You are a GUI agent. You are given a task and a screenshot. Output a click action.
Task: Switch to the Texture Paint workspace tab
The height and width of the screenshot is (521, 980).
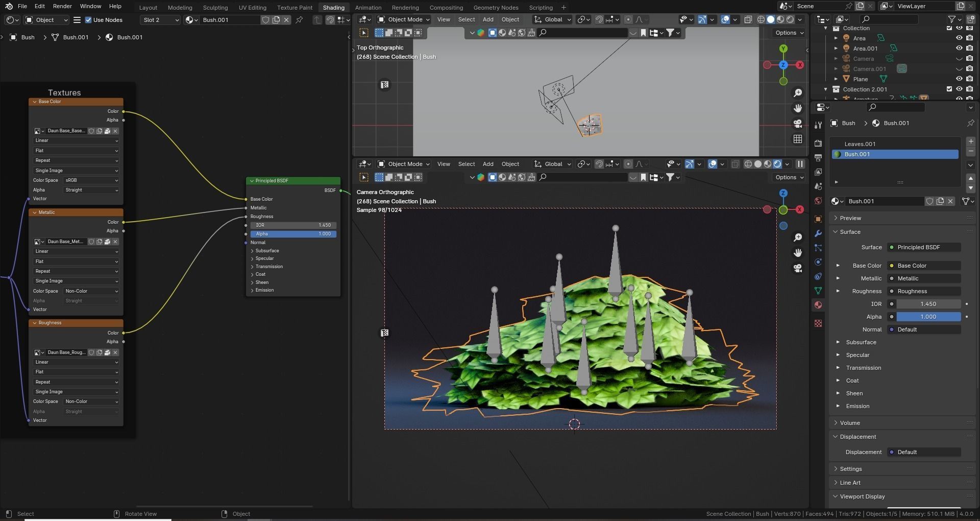pos(295,8)
